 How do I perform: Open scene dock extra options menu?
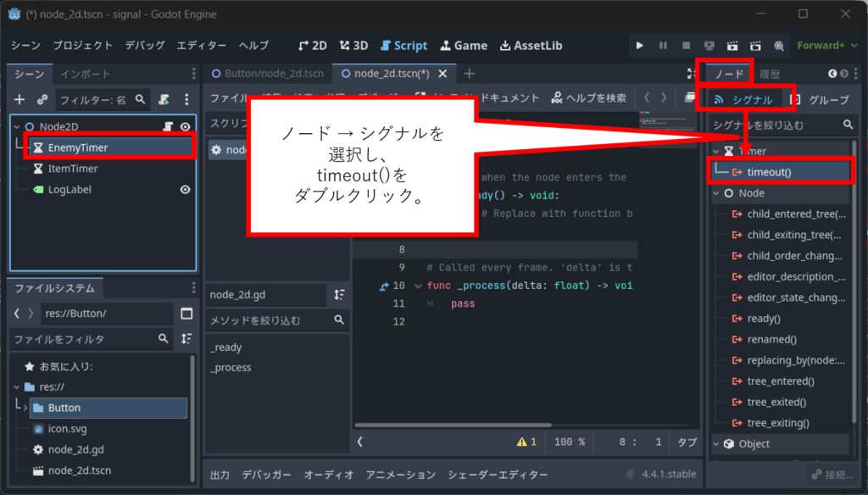coord(186,100)
